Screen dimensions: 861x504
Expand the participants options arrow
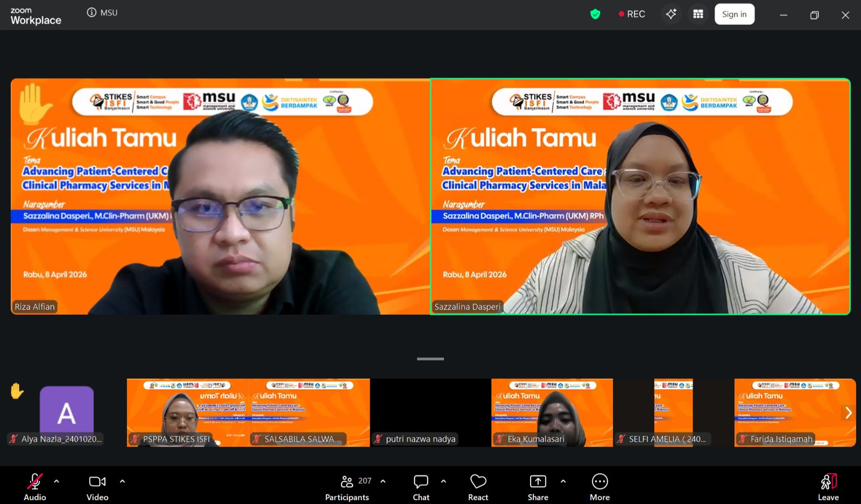click(383, 481)
